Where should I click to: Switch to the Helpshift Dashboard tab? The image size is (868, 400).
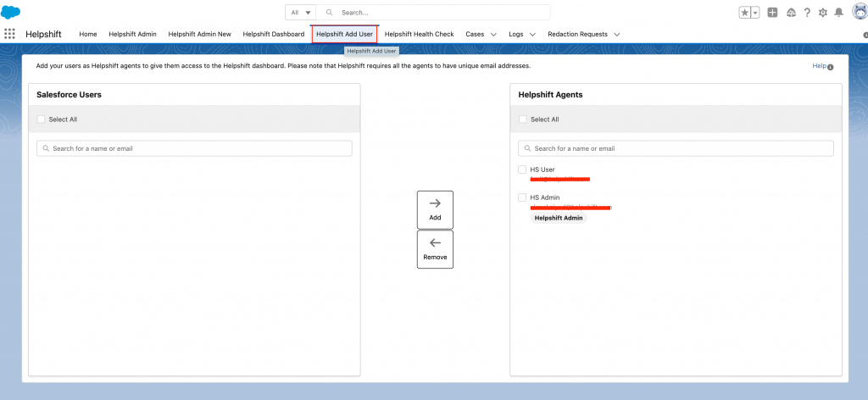pos(273,34)
